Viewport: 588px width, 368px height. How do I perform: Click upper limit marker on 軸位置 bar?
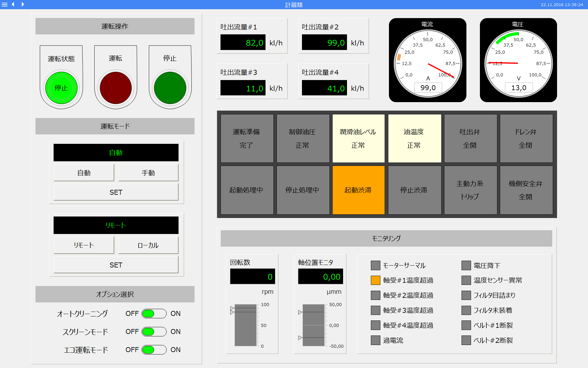(300, 312)
